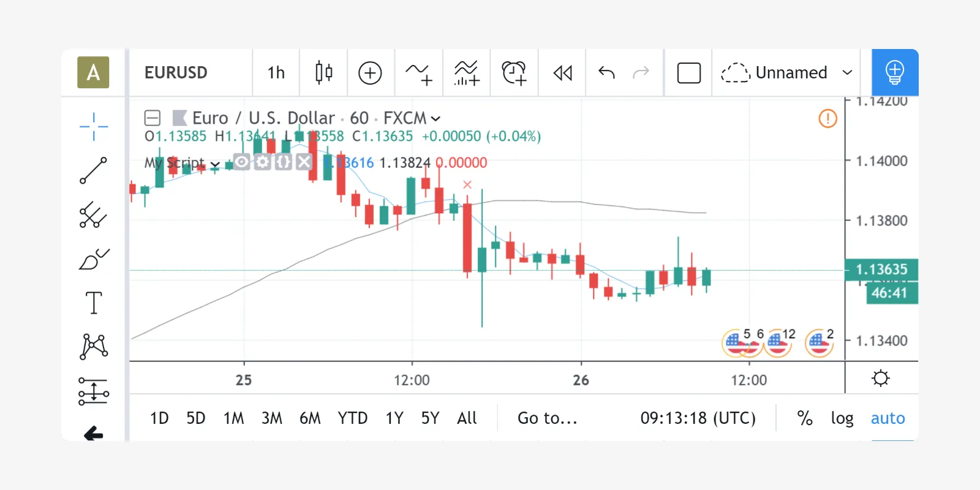Click the economic event flag labeled 2
The width and height of the screenshot is (980, 490).
click(820, 343)
